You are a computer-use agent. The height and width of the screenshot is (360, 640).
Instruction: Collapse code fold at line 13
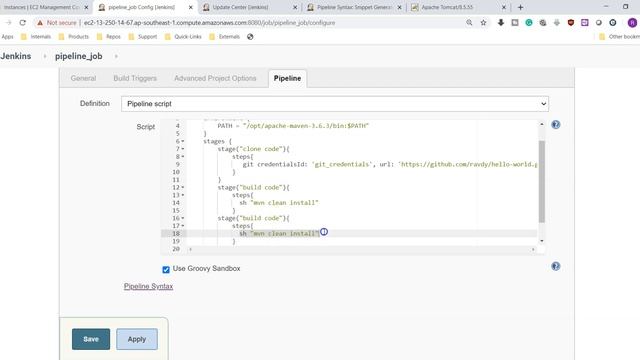pyautogui.click(x=183, y=195)
